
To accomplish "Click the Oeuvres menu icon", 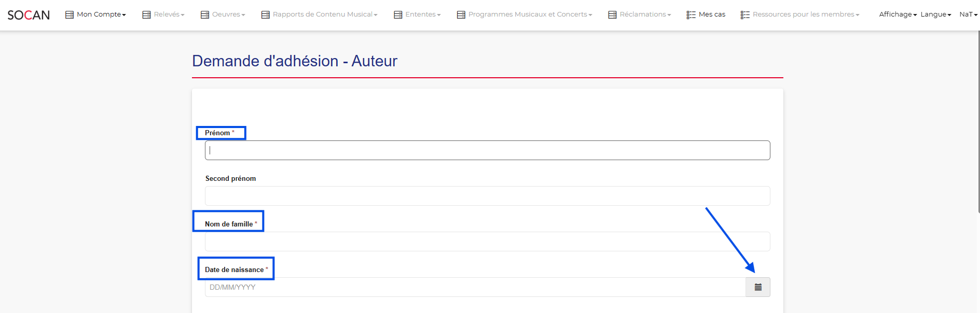I will 205,15.
